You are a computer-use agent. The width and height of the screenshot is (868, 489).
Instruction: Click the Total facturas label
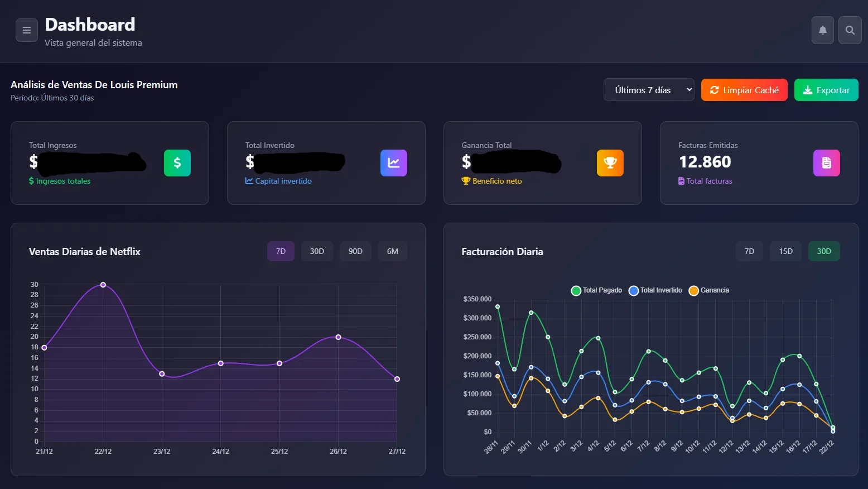click(x=705, y=181)
